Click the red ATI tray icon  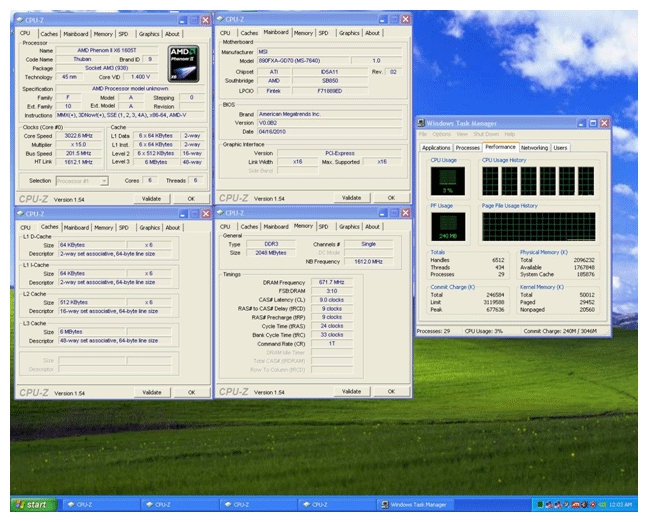576,505
